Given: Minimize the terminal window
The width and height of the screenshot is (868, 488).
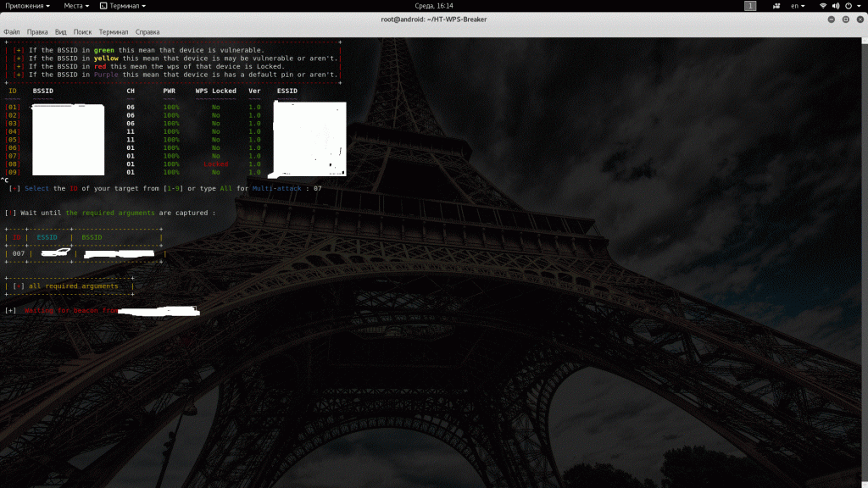Looking at the screenshot, I should [x=830, y=19].
